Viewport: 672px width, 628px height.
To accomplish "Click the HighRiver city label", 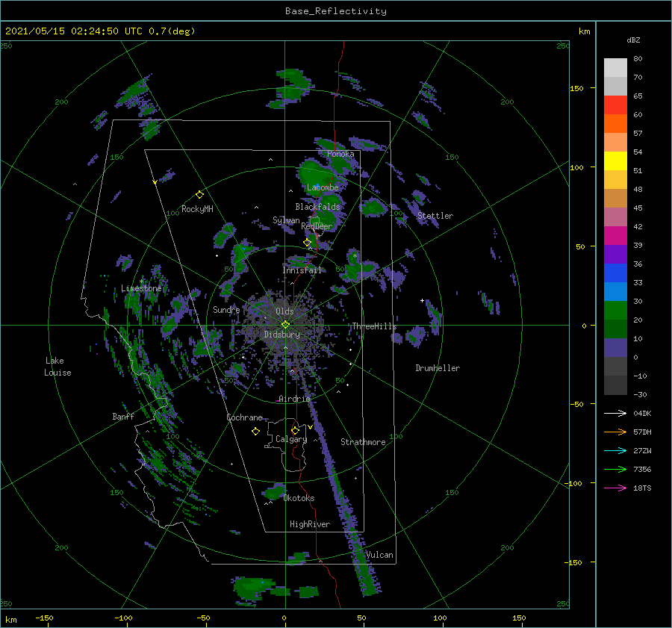I will (310, 524).
